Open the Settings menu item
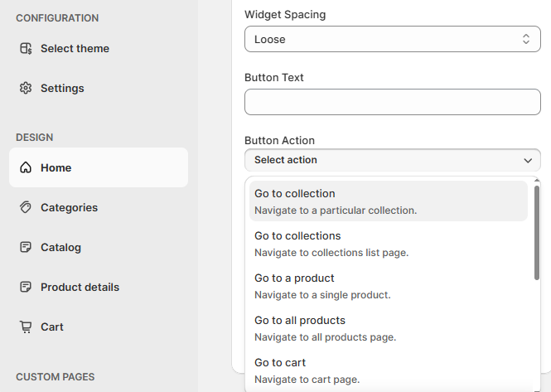Viewport: 551px width, 392px height. [99, 88]
